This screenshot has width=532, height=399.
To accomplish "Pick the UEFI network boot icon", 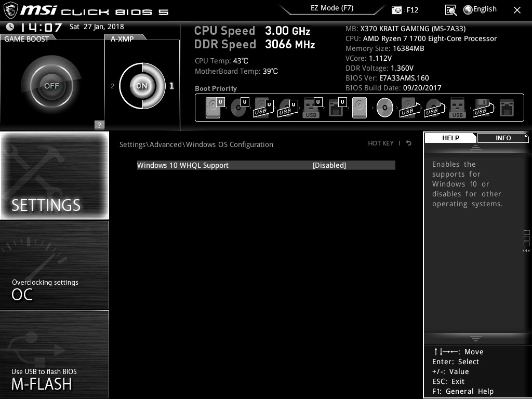I will (x=337, y=108).
